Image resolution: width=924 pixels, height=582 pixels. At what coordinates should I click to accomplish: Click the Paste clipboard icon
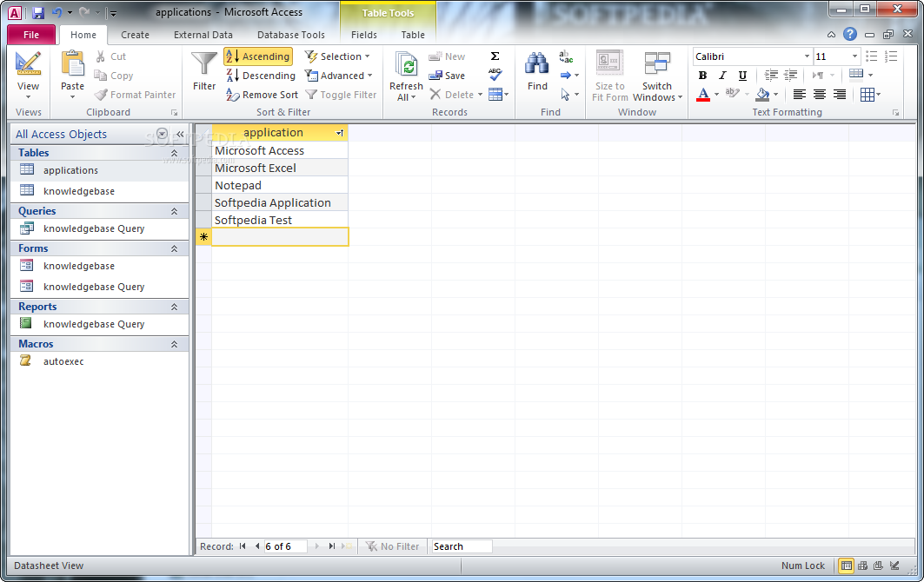72,63
